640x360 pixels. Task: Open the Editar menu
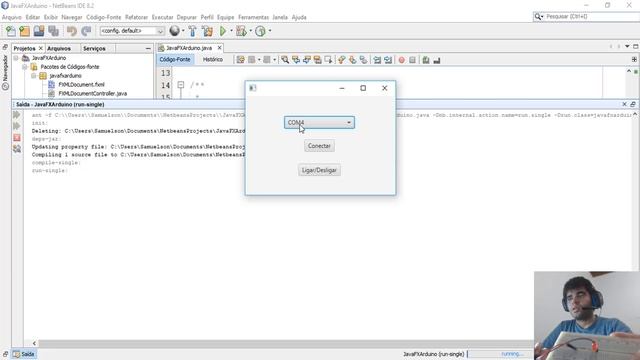pyautogui.click(x=33, y=17)
